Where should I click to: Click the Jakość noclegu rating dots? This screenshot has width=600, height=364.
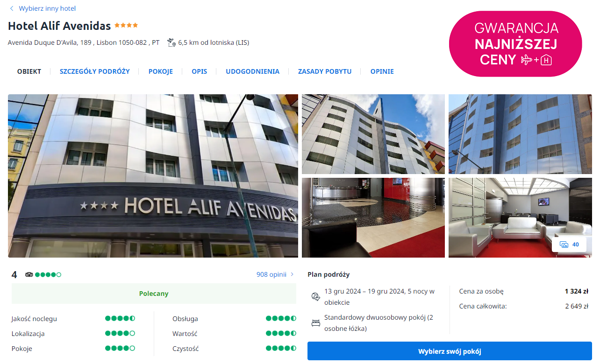[120, 319]
